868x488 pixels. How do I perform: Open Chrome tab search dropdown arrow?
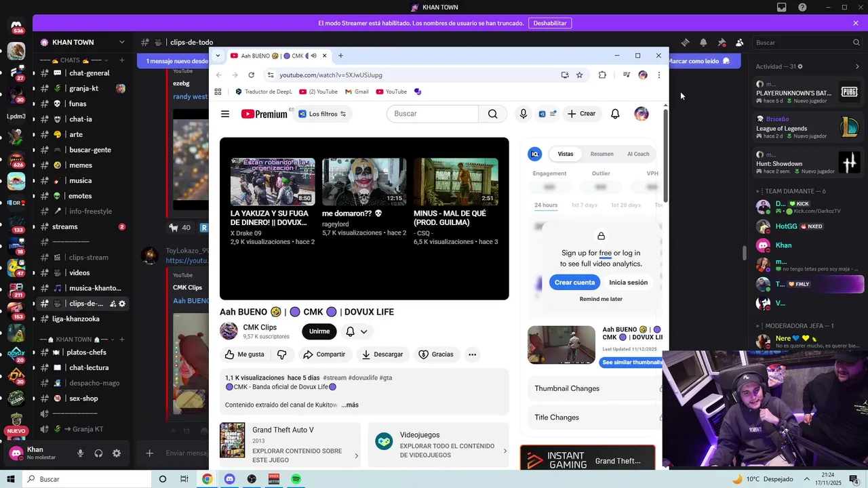[218, 56]
